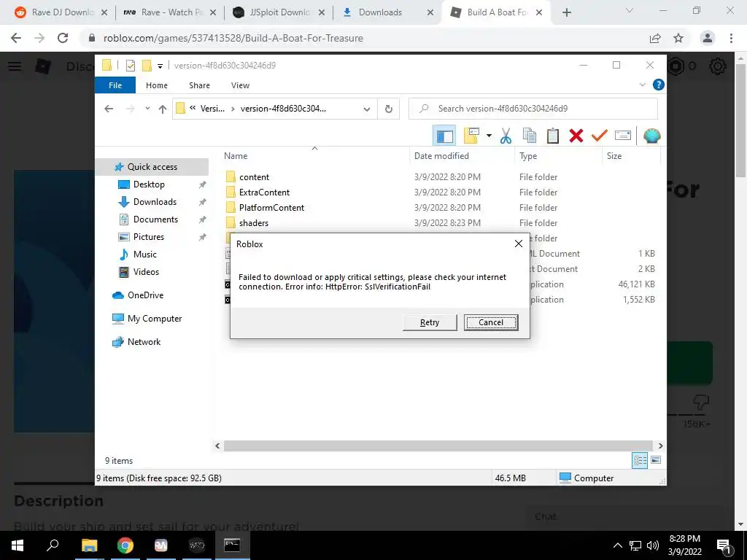The image size is (747, 560).
Task: Refresh the Explorer folder view
Action: point(389,109)
